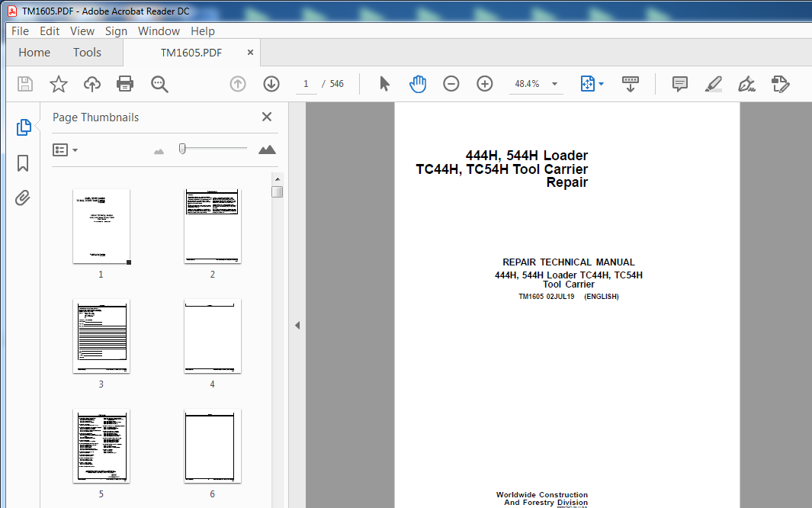Zoom in with the plus icon
Image resolution: width=812 pixels, height=508 pixels.
pos(485,84)
